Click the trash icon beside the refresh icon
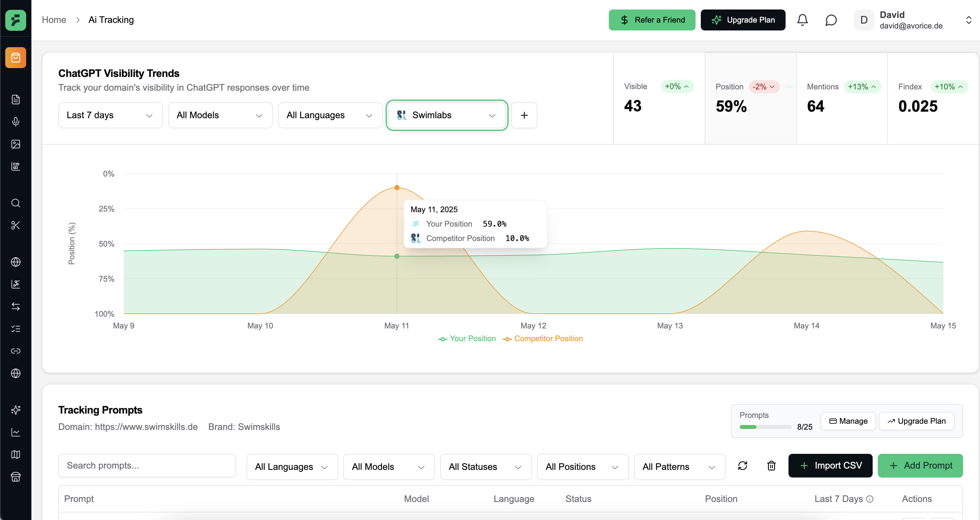The width and height of the screenshot is (980, 520). (771, 466)
